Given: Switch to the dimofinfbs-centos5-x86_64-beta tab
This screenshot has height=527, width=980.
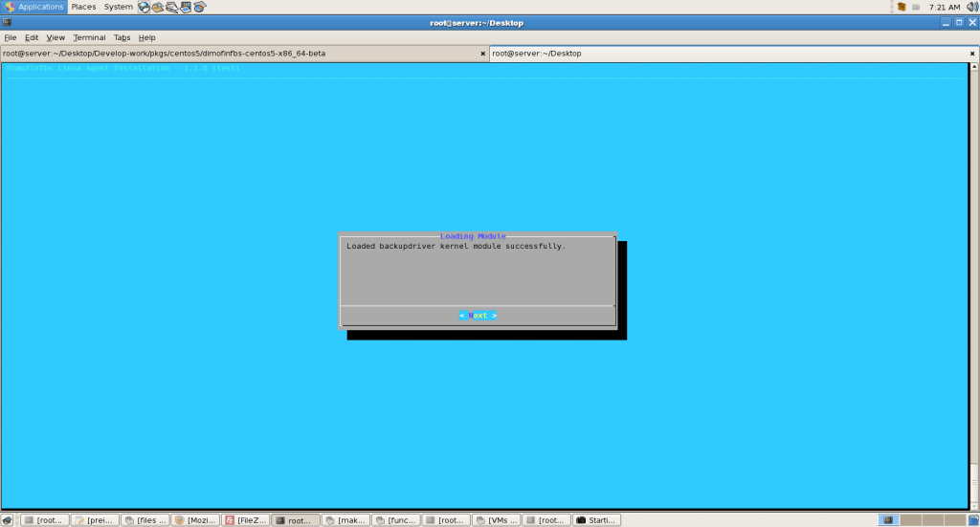Looking at the screenshot, I should click(244, 54).
